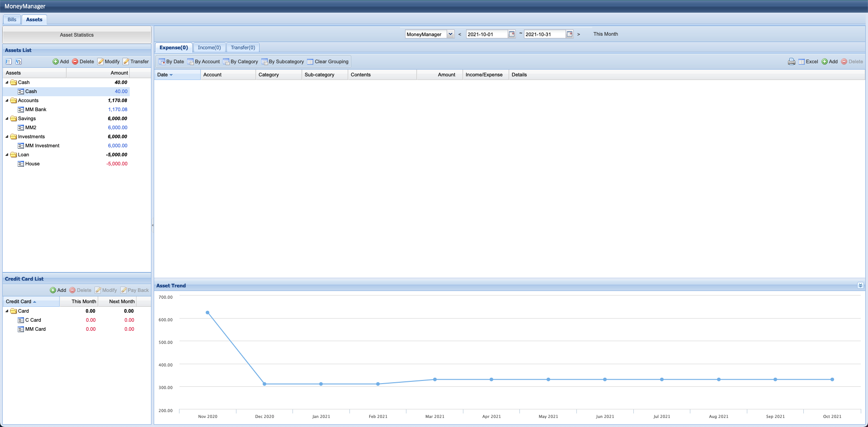Group transactions By Account

click(x=203, y=61)
